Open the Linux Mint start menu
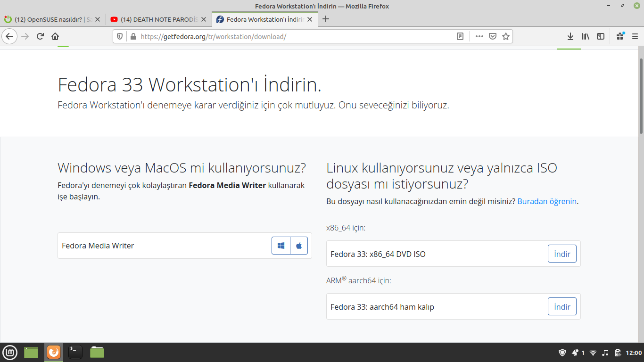Viewport: 644px width, 362px height. (10, 352)
